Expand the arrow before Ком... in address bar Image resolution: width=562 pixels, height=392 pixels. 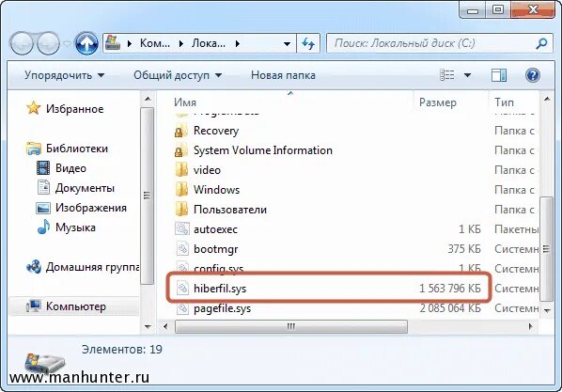click(130, 44)
